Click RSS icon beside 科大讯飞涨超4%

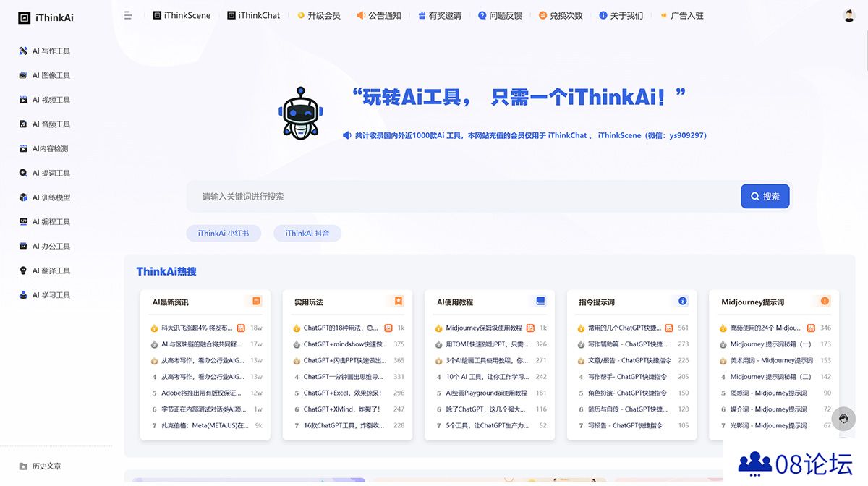(x=242, y=328)
